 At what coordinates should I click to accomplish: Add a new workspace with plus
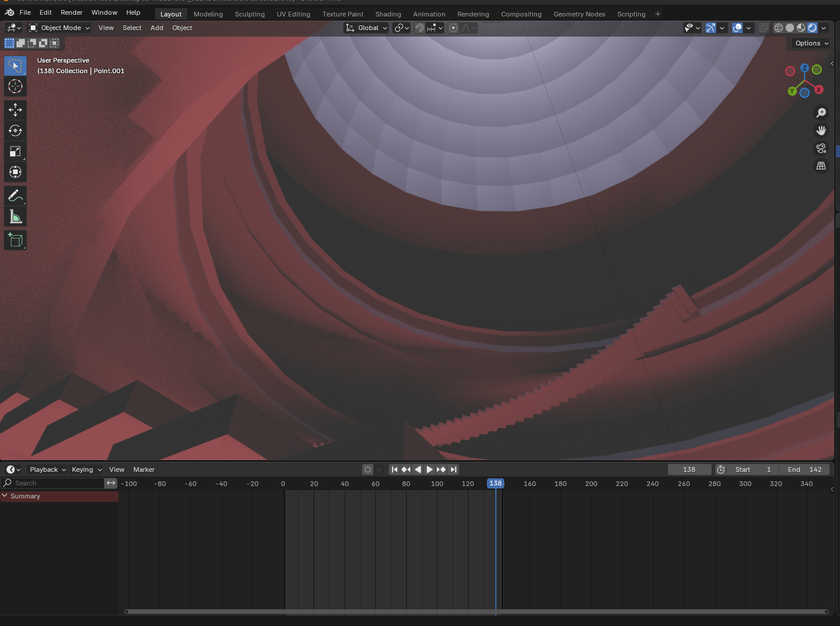(x=658, y=14)
